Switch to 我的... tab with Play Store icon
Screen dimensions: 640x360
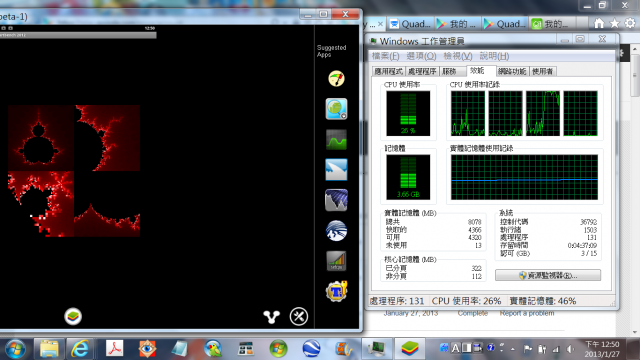coord(457,24)
